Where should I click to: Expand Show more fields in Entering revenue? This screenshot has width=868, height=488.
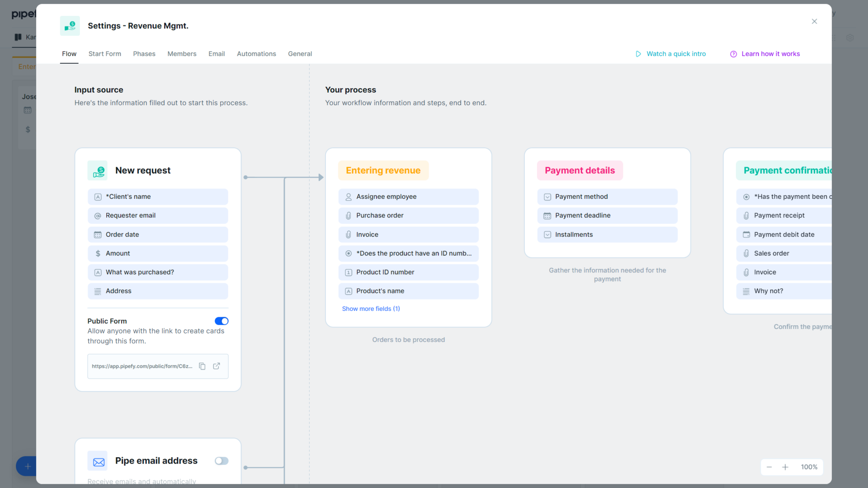[x=371, y=309]
